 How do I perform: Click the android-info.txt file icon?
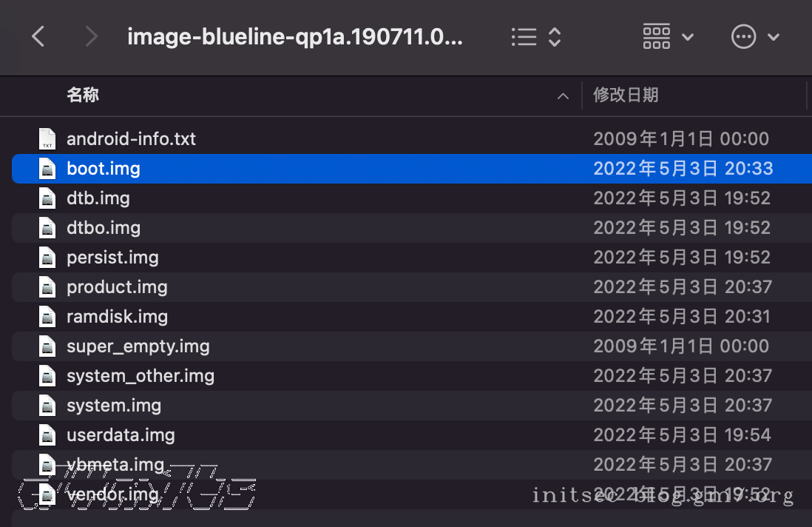[x=47, y=139]
